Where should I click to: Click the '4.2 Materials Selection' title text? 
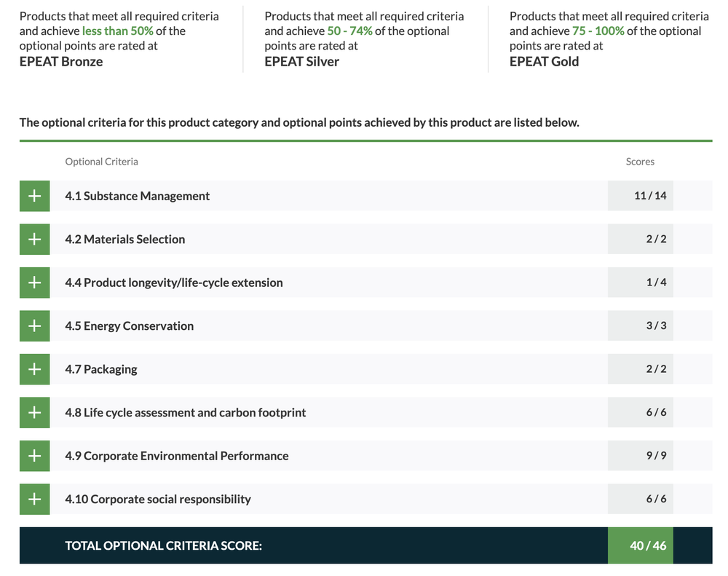click(125, 240)
